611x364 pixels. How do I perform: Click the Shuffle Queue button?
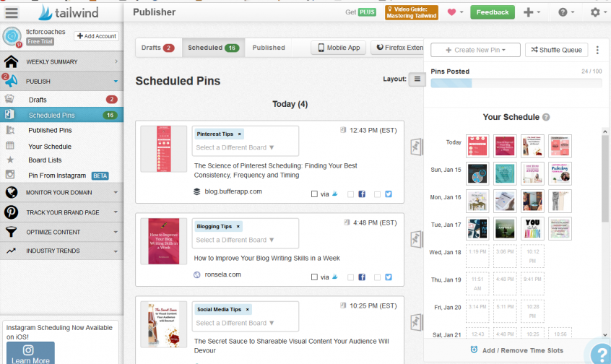pyautogui.click(x=556, y=50)
